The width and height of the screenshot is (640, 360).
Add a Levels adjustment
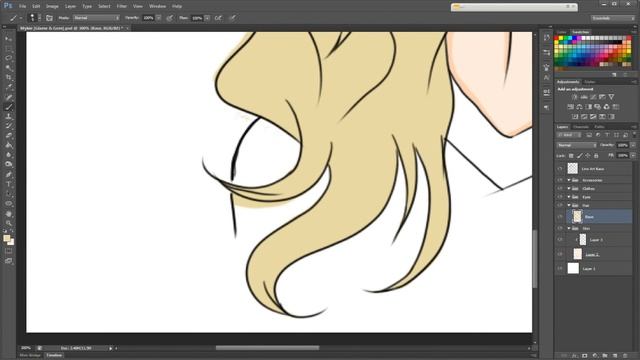pos(584,97)
